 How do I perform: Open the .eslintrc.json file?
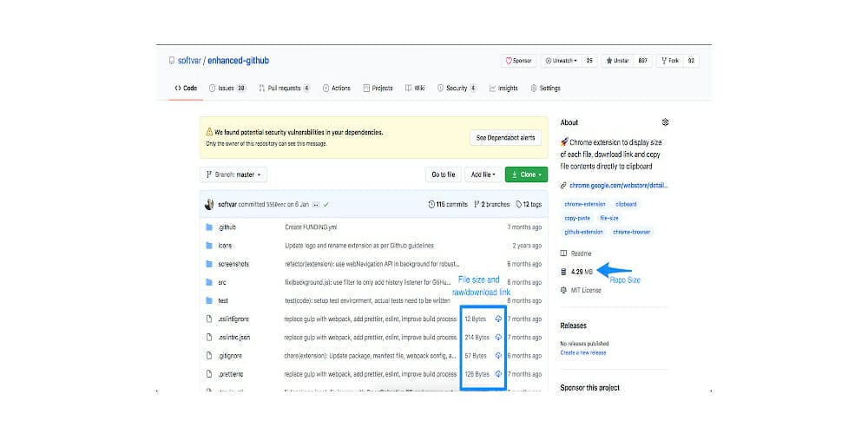click(234, 337)
